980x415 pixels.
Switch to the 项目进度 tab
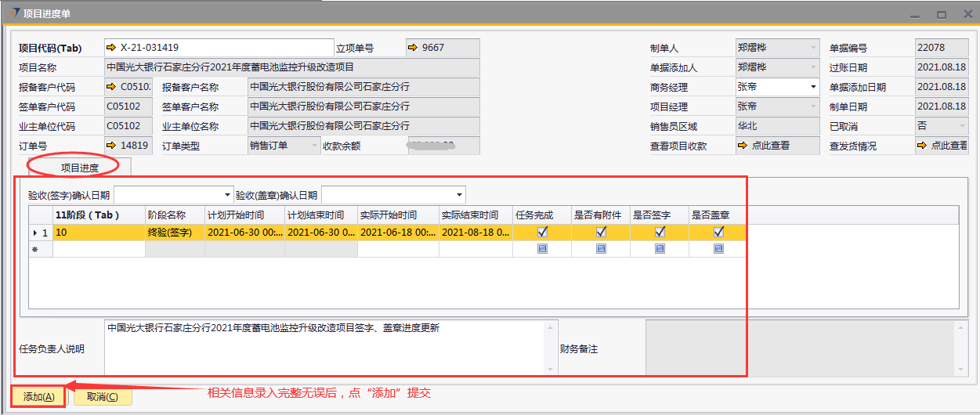[80, 167]
